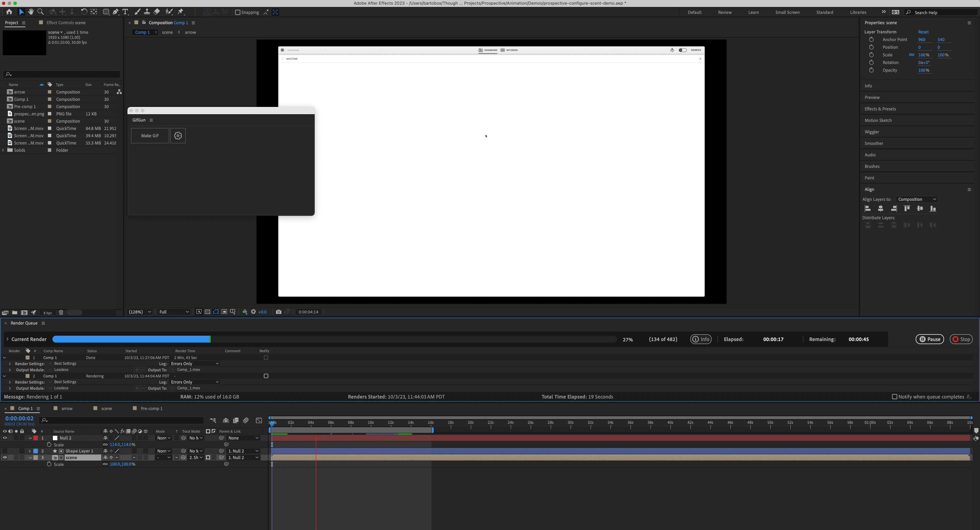The height and width of the screenshot is (530, 980).
Task: Select the Pen tool
Action: tap(116, 12)
